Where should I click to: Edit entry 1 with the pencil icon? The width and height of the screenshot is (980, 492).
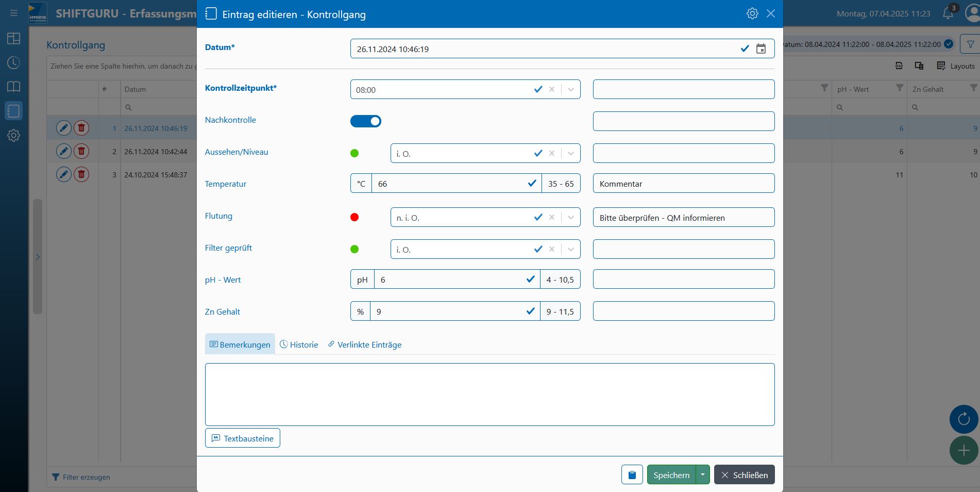(63, 127)
